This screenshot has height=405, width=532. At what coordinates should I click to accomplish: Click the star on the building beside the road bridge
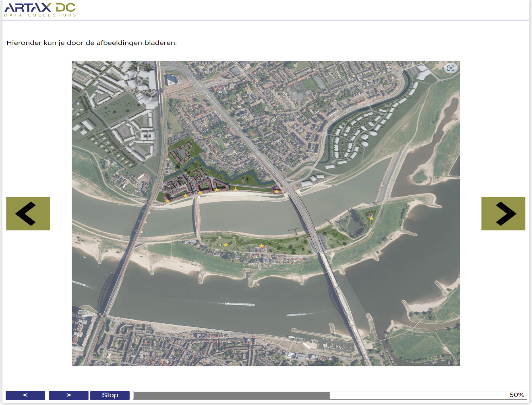[x=277, y=192]
